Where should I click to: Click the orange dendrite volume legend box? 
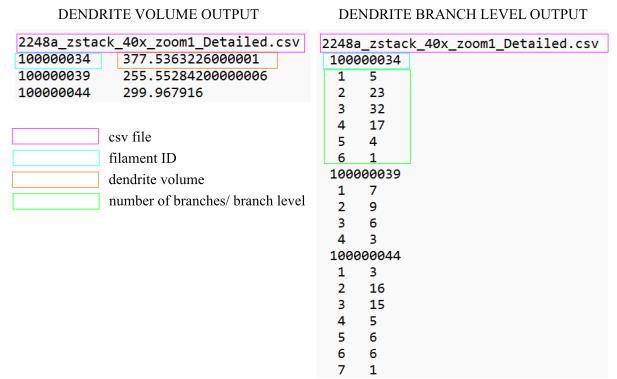point(55,179)
